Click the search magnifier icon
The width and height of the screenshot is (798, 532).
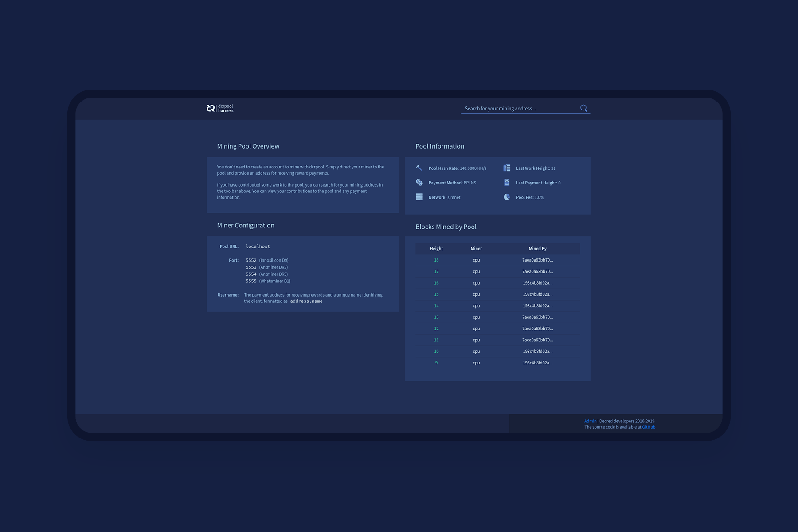point(584,108)
